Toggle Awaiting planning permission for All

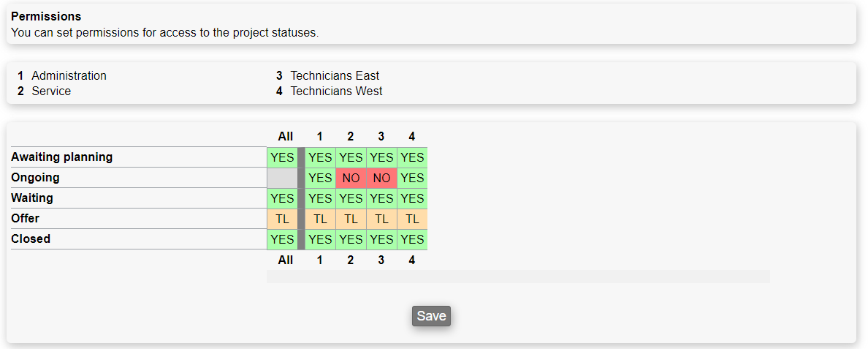coord(282,157)
